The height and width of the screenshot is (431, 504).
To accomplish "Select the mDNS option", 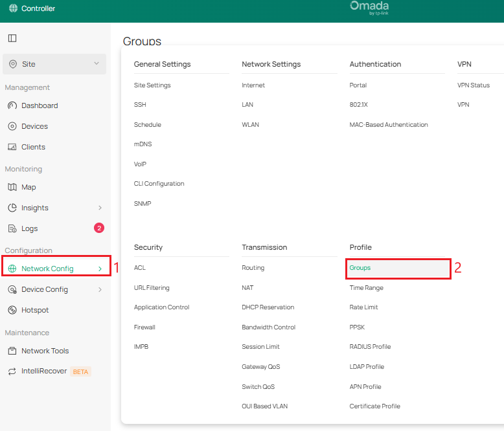I will point(143,144).
